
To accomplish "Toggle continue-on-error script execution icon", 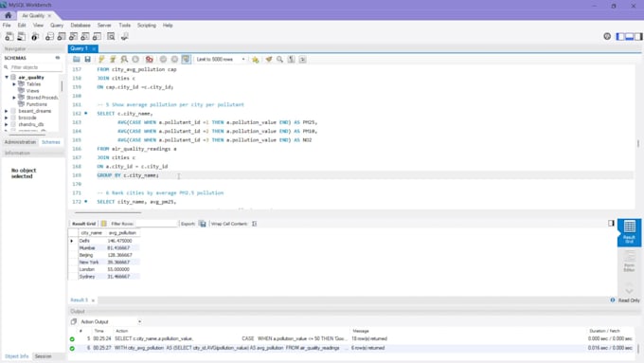I will 149,59.
